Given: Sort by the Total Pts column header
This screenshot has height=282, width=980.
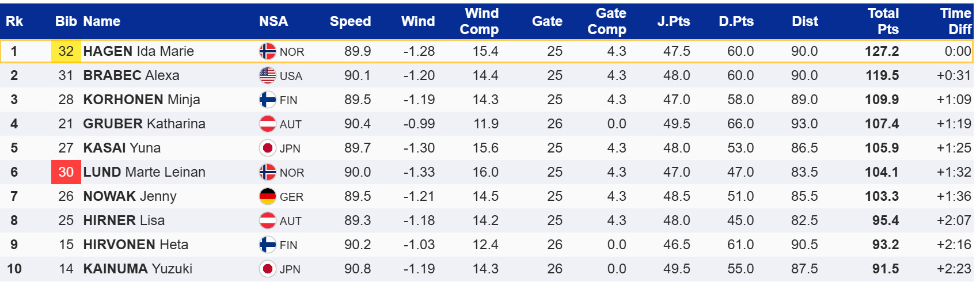Looking at the screenshot, I should [x=883, y=21].
